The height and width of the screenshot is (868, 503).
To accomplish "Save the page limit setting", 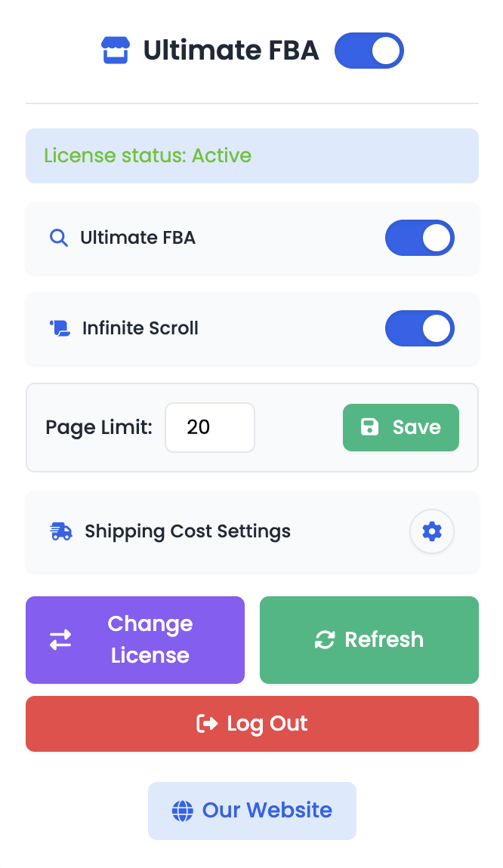I will pyautogui.click(x=401, y=427).
